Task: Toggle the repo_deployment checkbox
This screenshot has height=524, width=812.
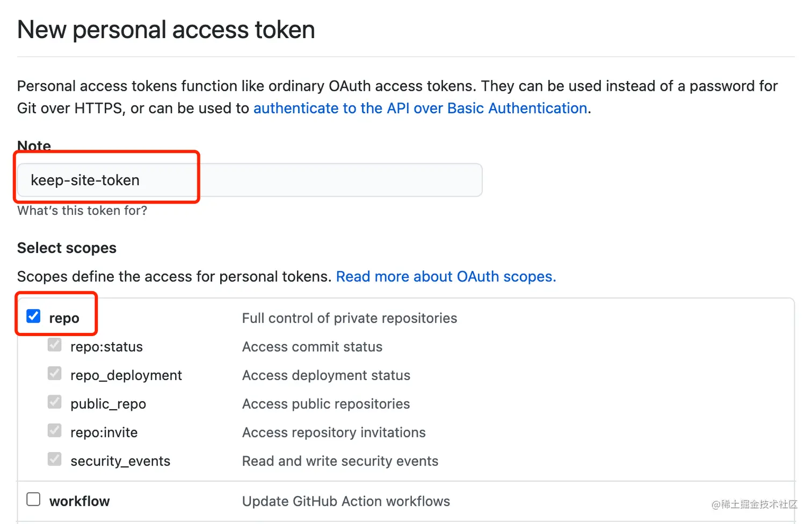Action: tap(55, 374)
